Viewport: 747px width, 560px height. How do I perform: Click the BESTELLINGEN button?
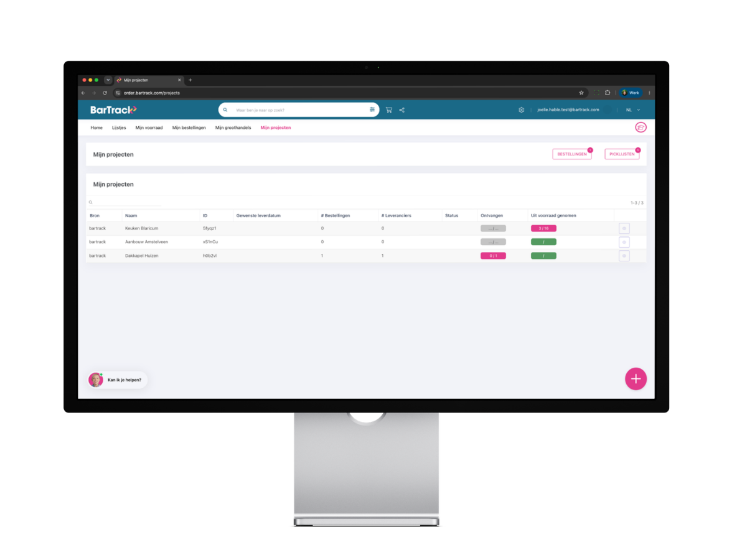(572, 154)
